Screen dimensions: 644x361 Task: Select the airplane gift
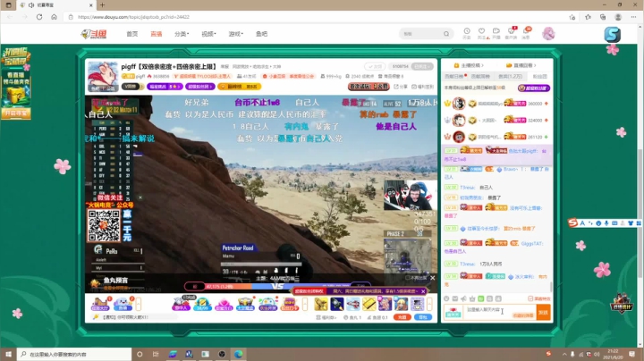pyautogui.click(x=352, y=304)
